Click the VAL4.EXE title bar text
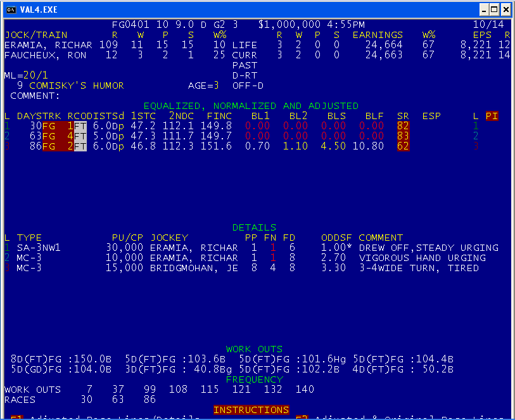This screenshot has width=515, height=420. point(39,10)
